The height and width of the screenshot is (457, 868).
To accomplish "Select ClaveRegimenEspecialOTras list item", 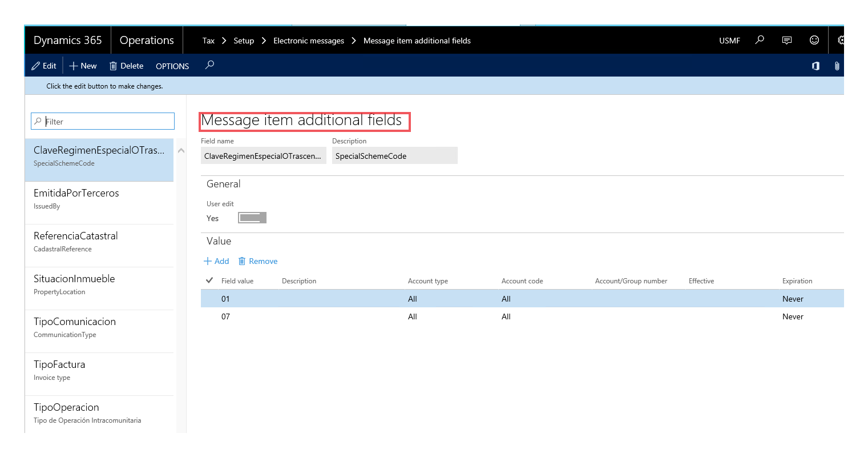I will click(99, 160).
